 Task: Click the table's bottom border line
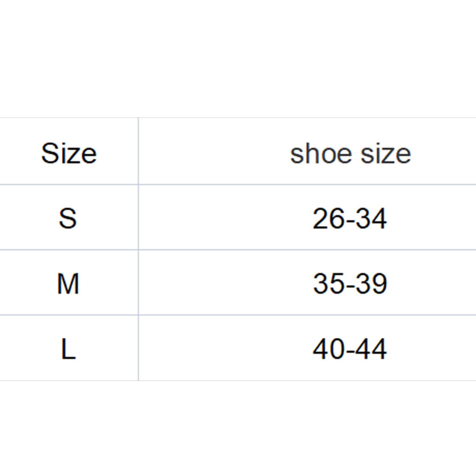[238, 380]
